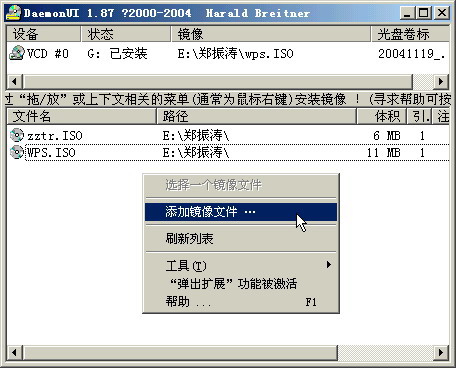The width and height of the screenshot is (456, 368).
Task: Click the 11 MB size value
Action: coord(384,153)
